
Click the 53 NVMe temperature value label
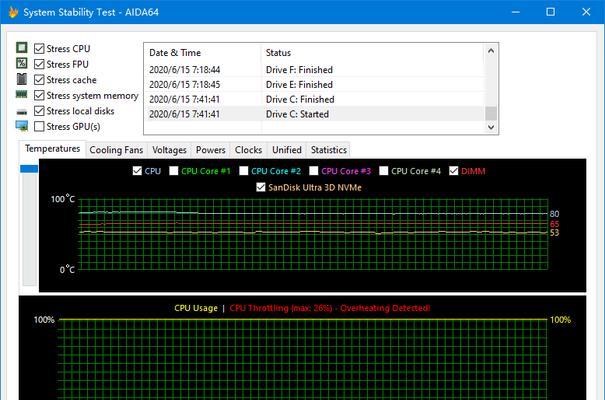554,233
